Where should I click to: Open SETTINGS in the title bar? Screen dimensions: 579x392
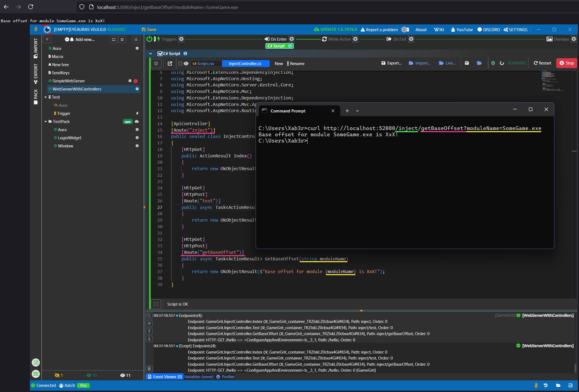[516, 30]
